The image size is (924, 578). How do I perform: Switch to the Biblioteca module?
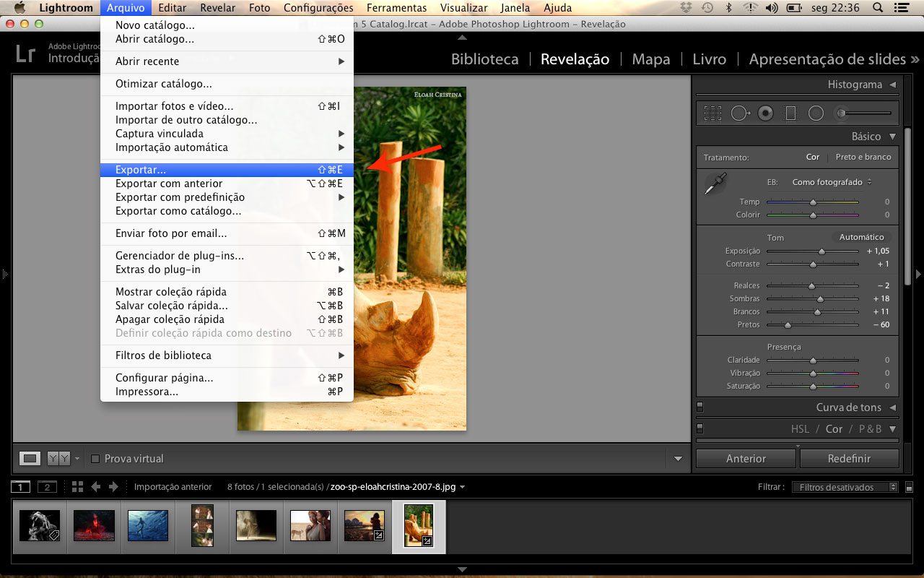pyautogui.click(x=484, y=59)
